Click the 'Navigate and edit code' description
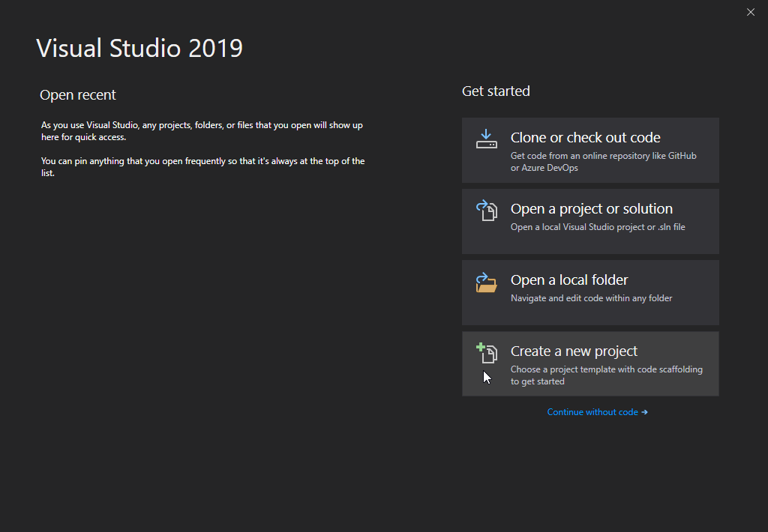768x532 pixels. (x=591, y=298)
